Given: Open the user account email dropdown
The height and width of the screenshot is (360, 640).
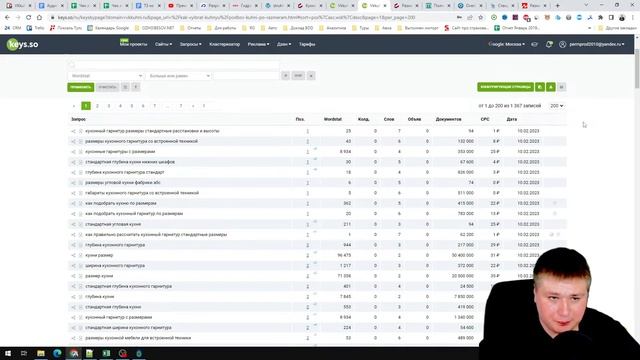Looking at the screenshot, I should pyautogui.click(x=597, y=44).
